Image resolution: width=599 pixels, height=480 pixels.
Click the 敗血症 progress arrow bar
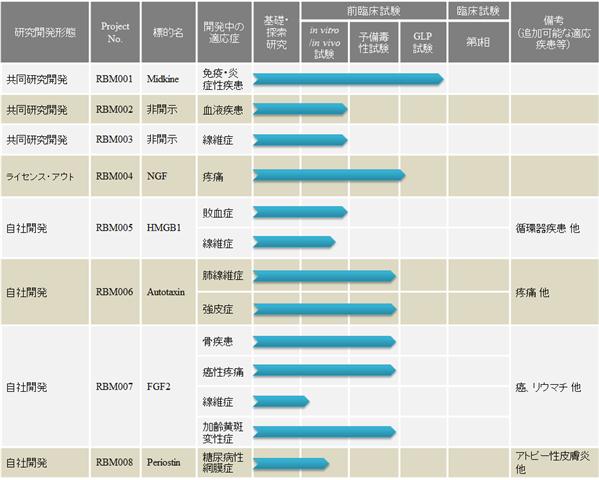click(300, 212)
